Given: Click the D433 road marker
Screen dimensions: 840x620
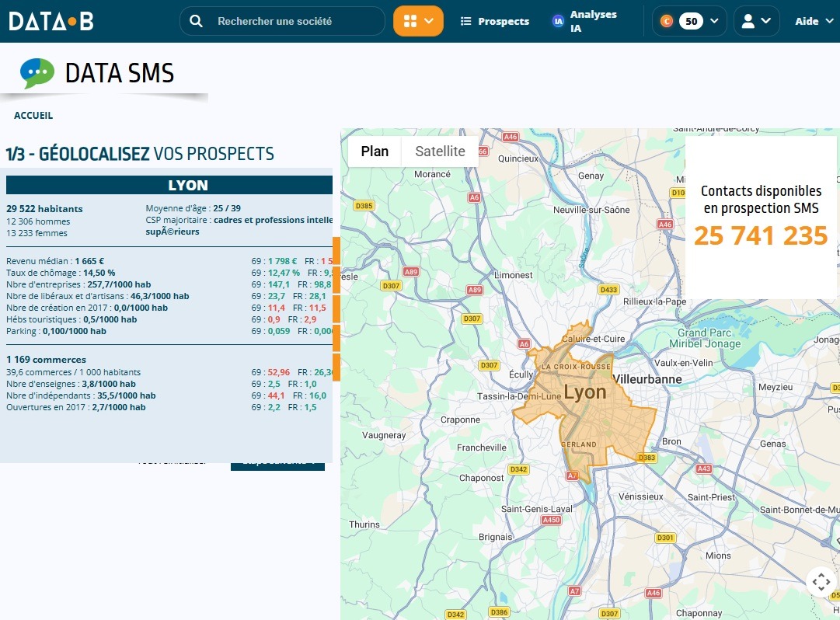Looking at the screenshot, I should (608, 290).
